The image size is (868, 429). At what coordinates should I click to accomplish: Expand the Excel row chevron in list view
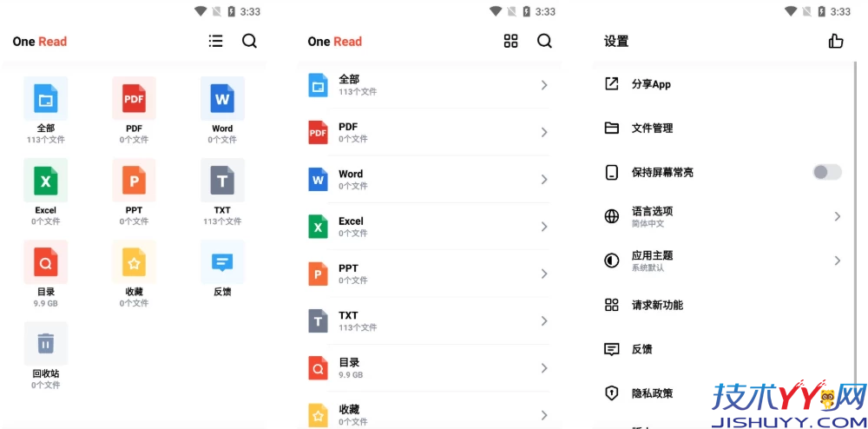544,227
